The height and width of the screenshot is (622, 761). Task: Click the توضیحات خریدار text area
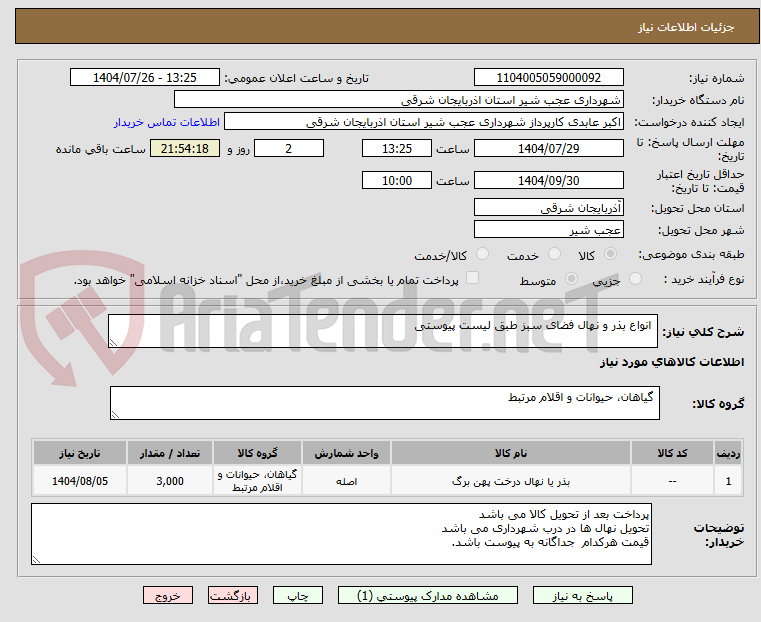pos(341,534)
